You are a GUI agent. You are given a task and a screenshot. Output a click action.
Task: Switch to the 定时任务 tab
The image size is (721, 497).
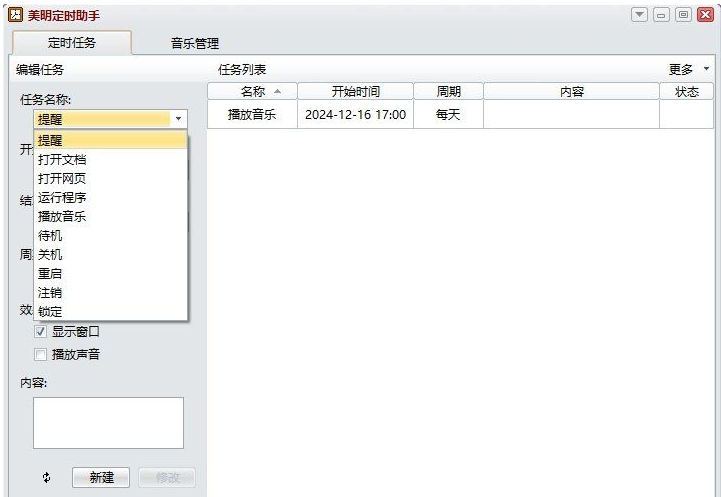click(x=72, y=43)
